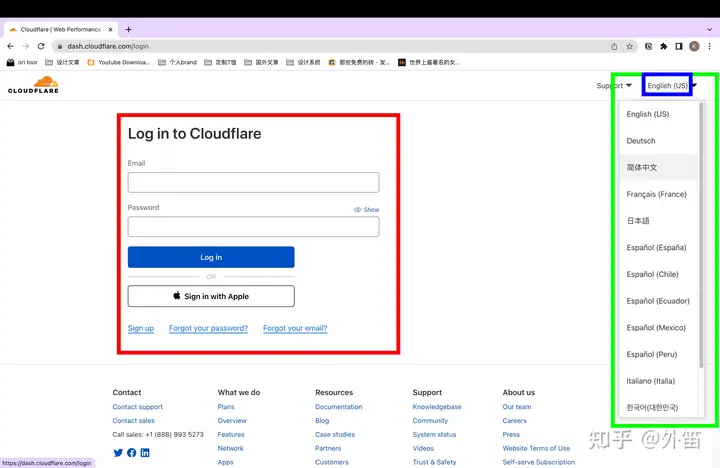
Task: Open Knowledgebase footer link
Action: 437,406
